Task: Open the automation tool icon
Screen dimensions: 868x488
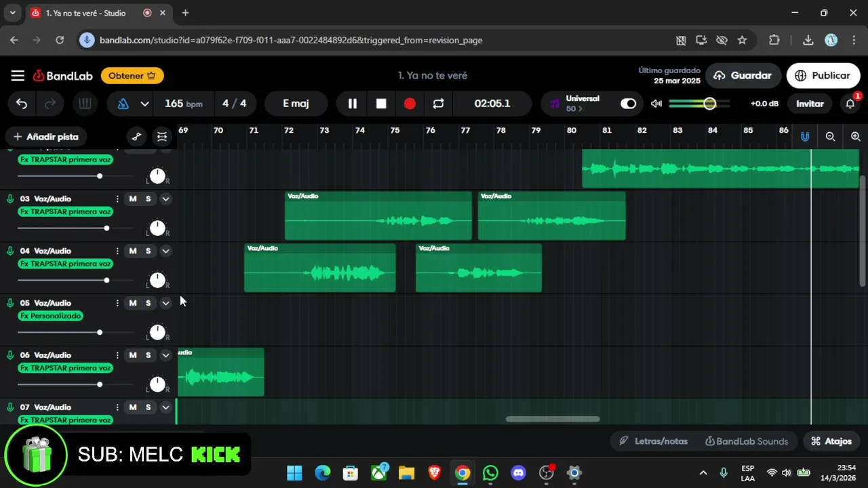Action: coord(136,137)
